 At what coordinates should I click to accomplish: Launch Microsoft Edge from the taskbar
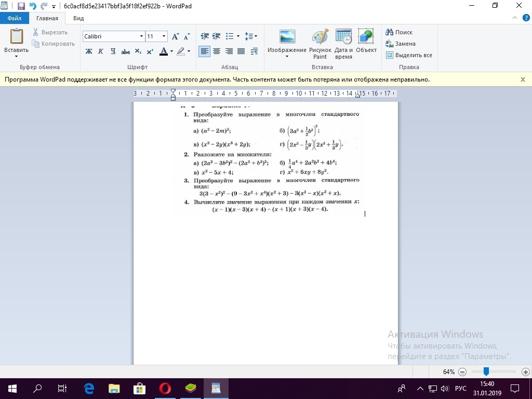tap(89, 389)
